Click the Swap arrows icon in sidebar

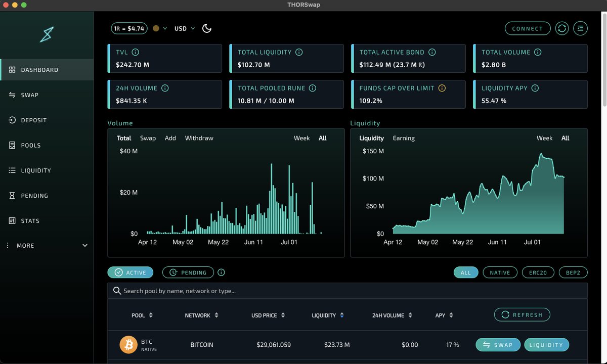pos(12,95)
